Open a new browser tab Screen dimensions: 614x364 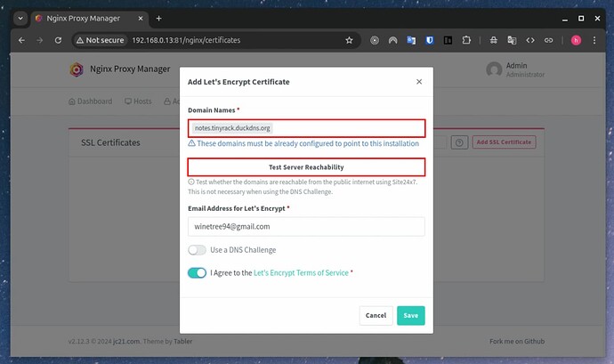click(158, 19)
